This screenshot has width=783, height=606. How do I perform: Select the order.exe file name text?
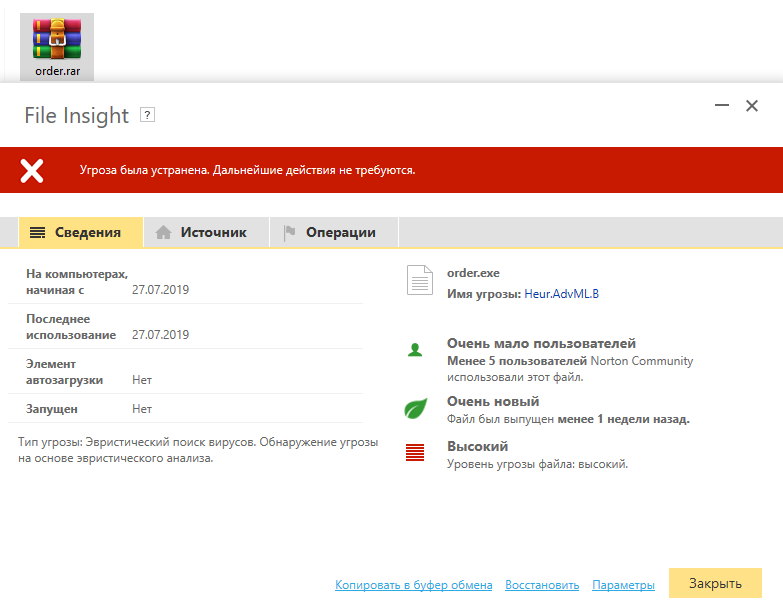point(473,273)
